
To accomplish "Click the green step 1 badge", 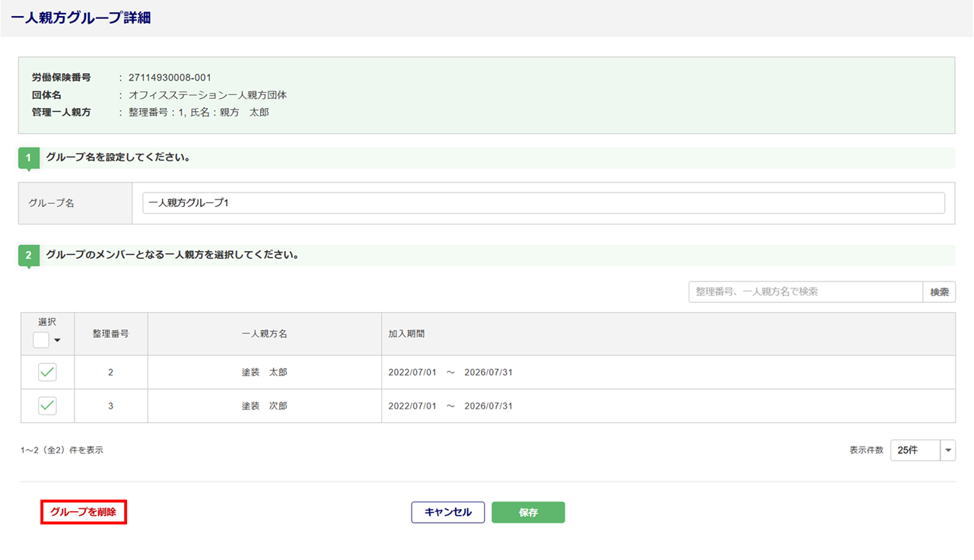I will coord(29,158).
